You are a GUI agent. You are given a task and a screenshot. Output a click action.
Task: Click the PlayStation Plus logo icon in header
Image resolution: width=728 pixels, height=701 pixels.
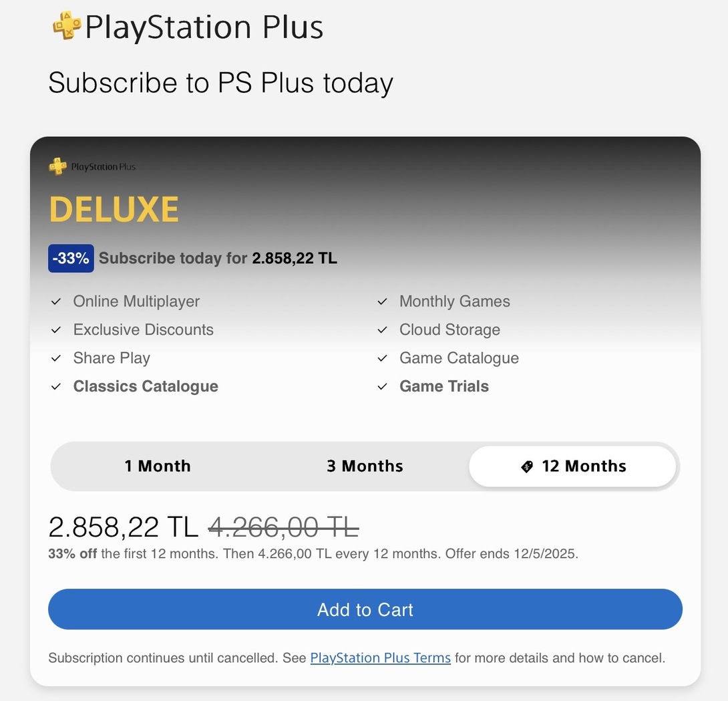coord(66,25)
